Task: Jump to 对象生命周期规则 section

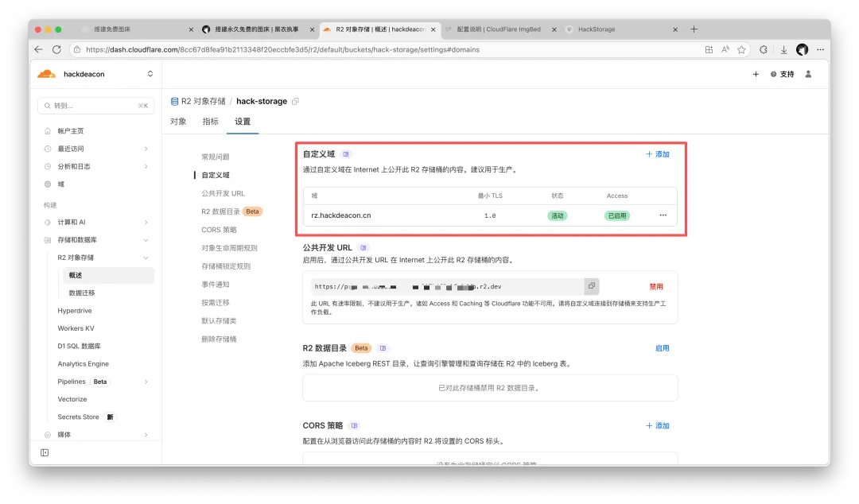Action: point(229,247)
